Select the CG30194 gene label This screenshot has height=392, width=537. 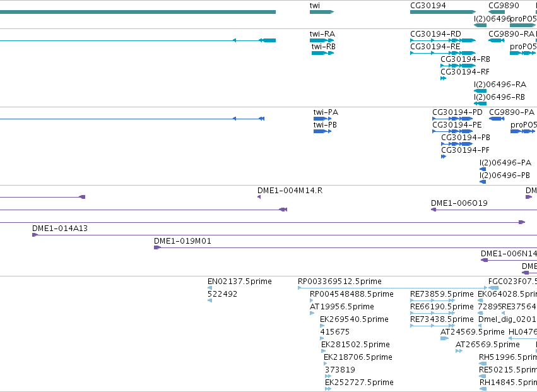[428, 6]
